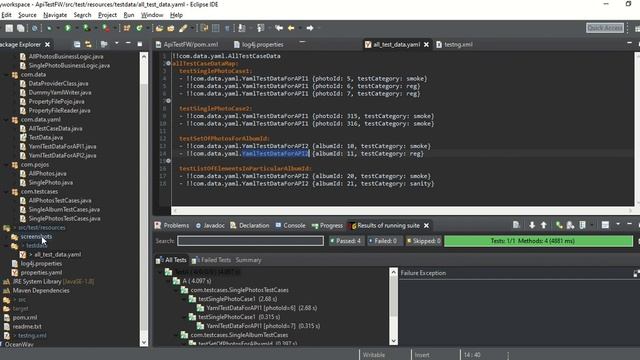Click the green test progress bar
The width and height of the screenshot is (640, 360).
click(538, 241)
